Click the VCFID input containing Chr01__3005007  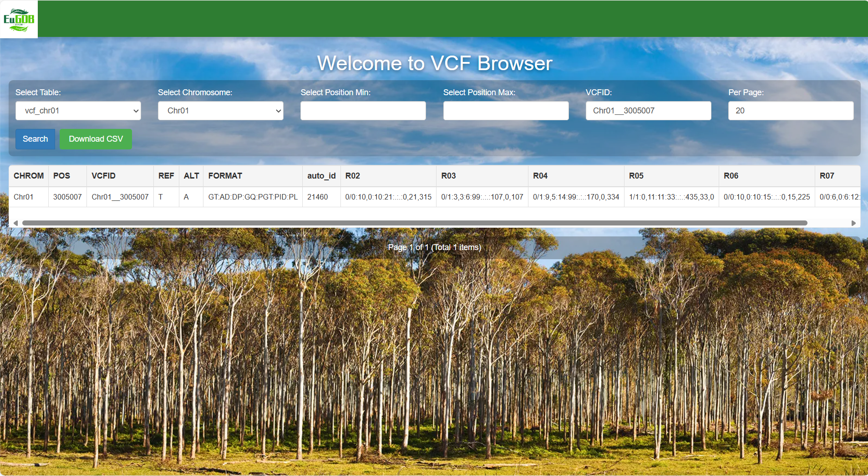pos(648,111)
